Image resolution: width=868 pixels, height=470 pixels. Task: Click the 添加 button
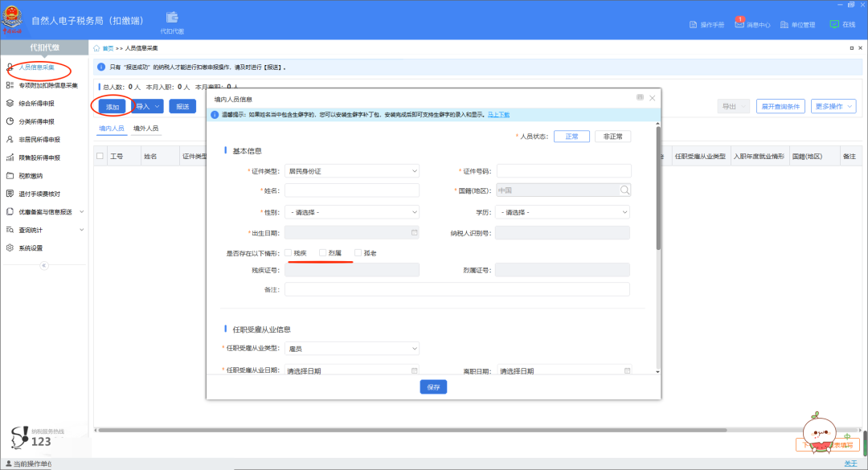pos(113,106)
